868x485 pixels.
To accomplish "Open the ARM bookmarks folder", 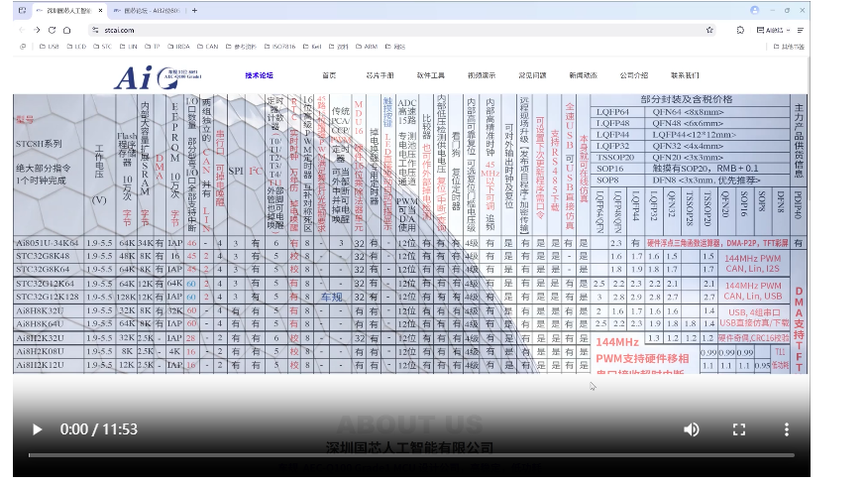I will click(367, 47).
